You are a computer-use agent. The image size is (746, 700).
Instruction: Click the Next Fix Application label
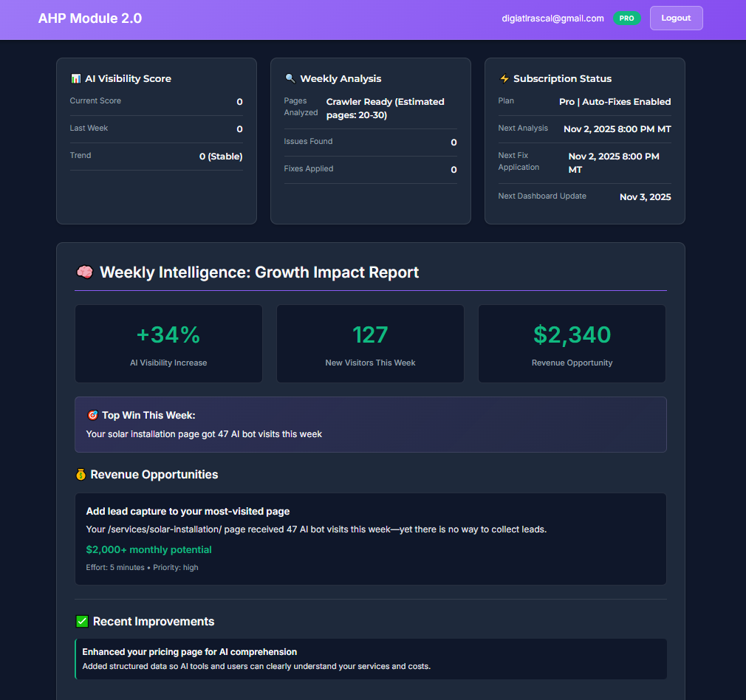(519, 161)
